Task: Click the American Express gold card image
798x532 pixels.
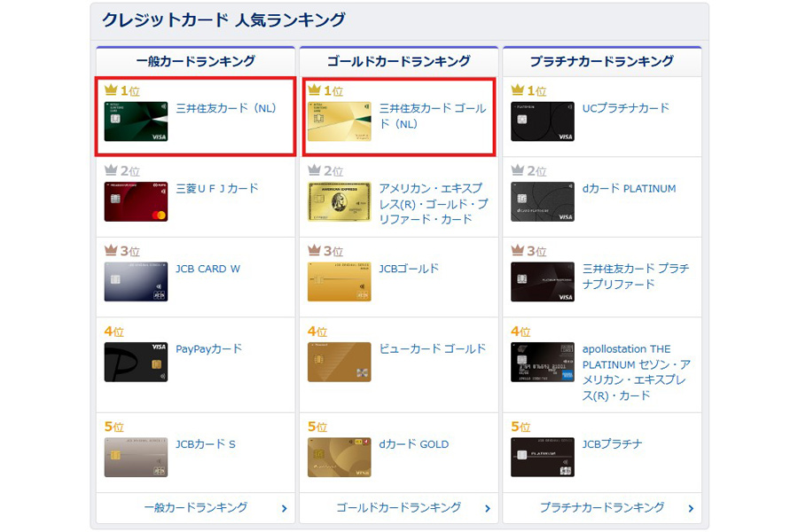Action: point(340,201)
